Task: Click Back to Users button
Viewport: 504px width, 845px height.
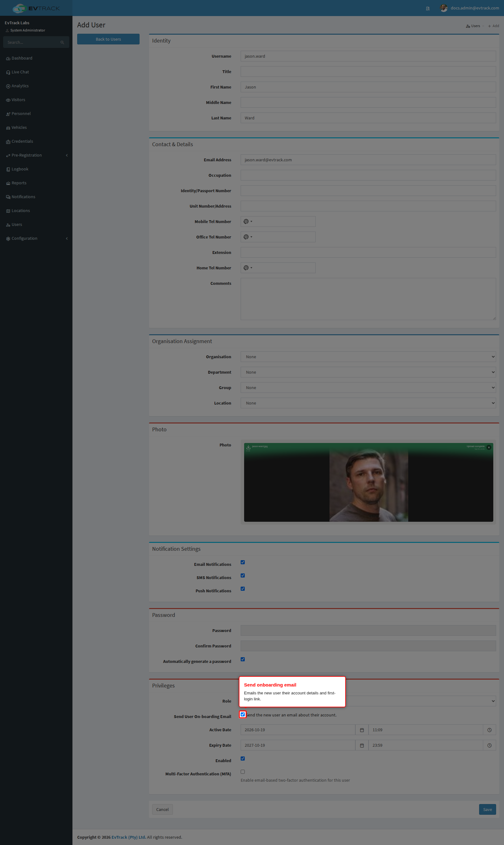Action: pos(108,39)
